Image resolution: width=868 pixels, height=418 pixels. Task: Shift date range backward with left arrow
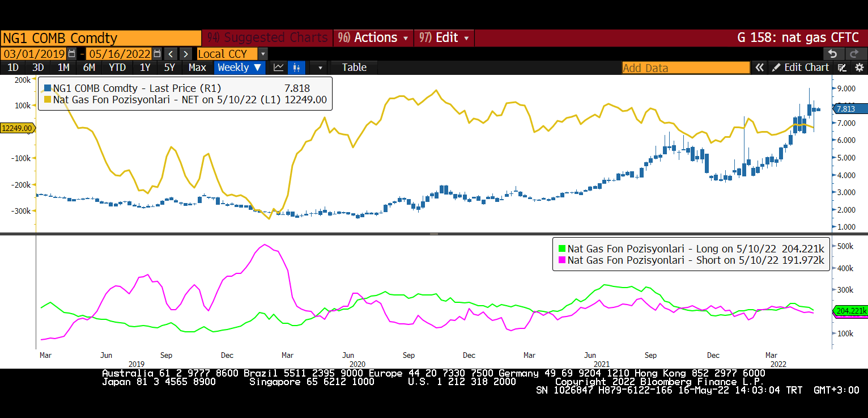(x=171, y=54)
